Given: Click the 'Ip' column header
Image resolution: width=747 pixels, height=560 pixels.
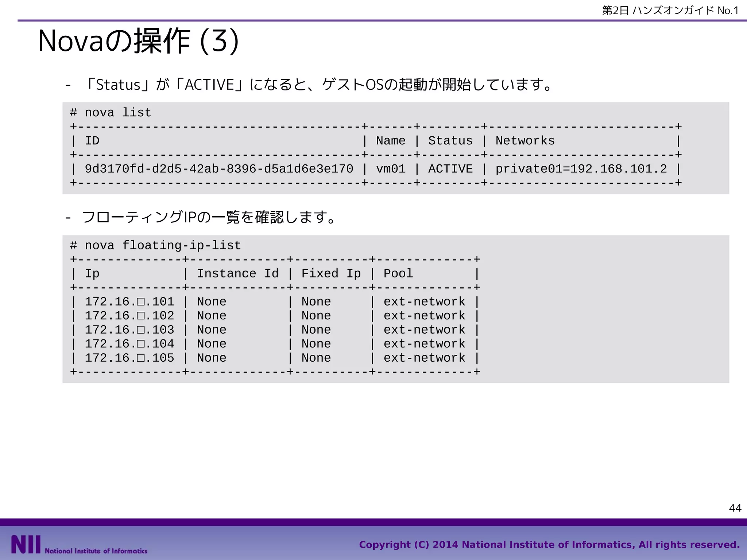Looking at the screenshot, I should [92, 274].
